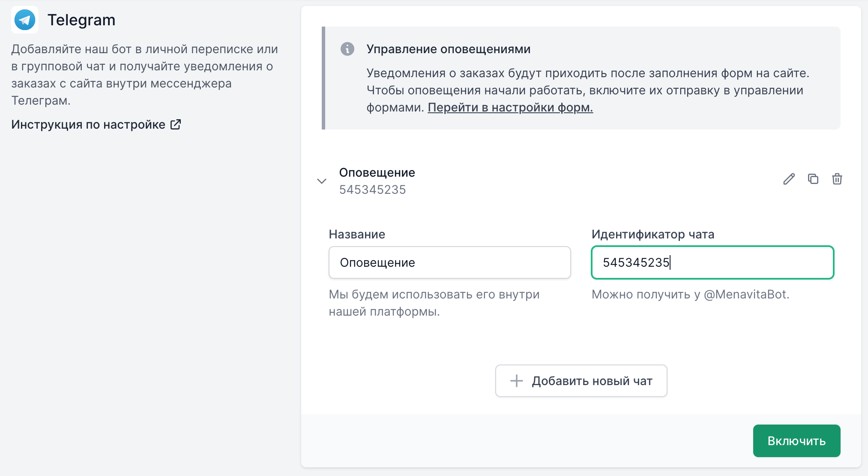This screenshot has height=476, width=868.
Task: Focus the Название input field
Action: (449, 262)
